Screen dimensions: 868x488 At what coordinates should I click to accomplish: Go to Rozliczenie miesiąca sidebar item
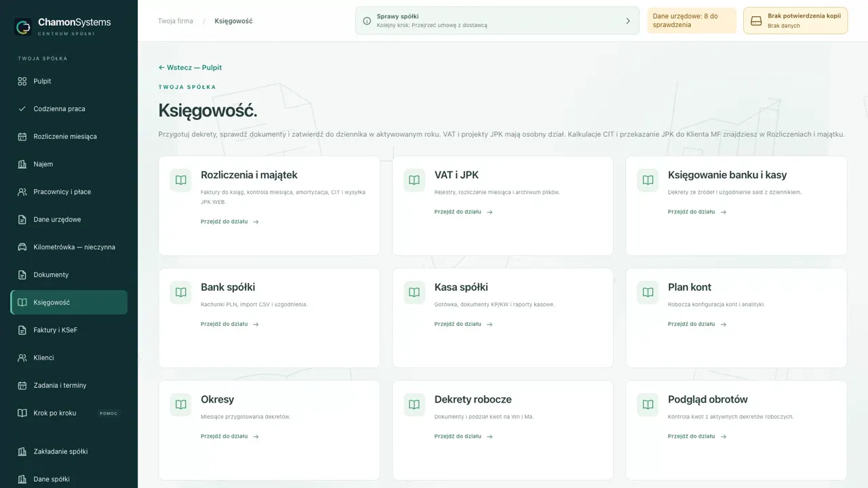pos(69,136)
